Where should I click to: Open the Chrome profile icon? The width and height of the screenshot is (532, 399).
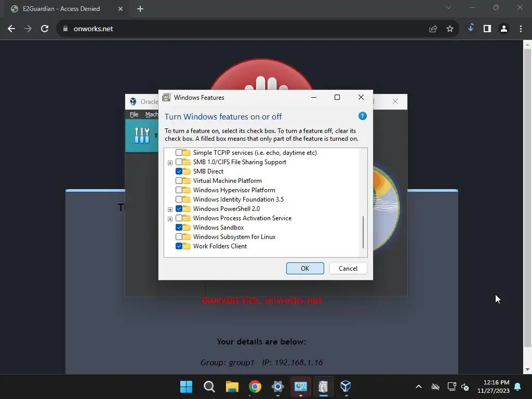pos(504,29)
